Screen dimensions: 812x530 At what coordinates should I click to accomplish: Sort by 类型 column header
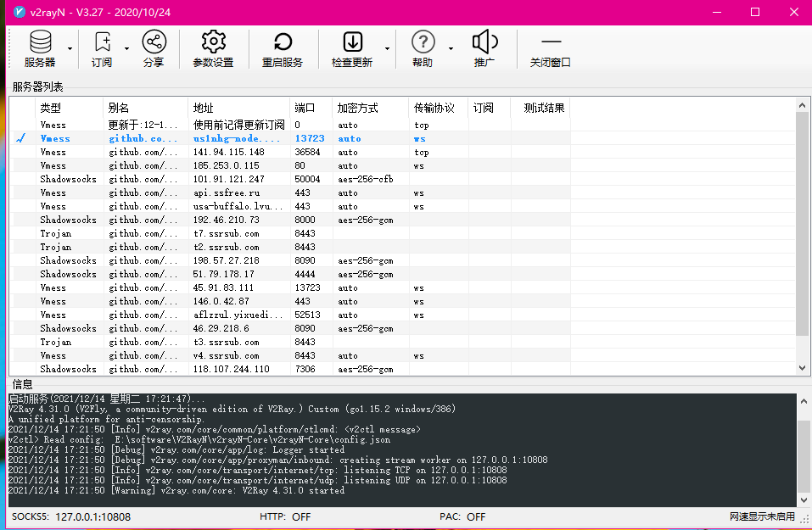pos(70,108)
